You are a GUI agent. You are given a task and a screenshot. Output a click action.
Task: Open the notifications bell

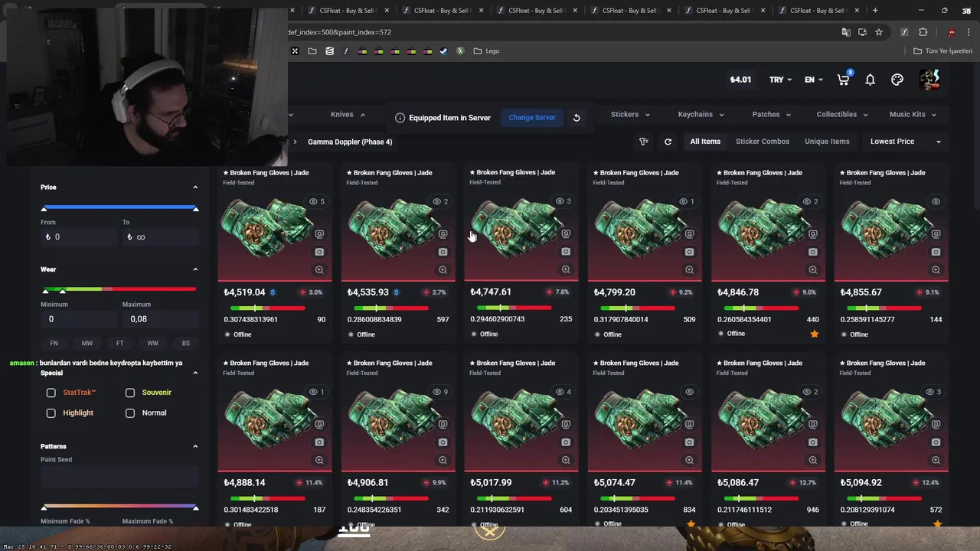pyautogui.click(x=870, y=80)
